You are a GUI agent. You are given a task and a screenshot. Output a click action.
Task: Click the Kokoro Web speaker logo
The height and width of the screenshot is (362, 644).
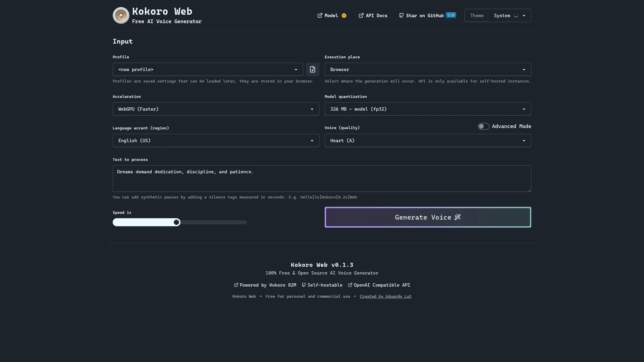pyautogui.click(x=121, y=15)
